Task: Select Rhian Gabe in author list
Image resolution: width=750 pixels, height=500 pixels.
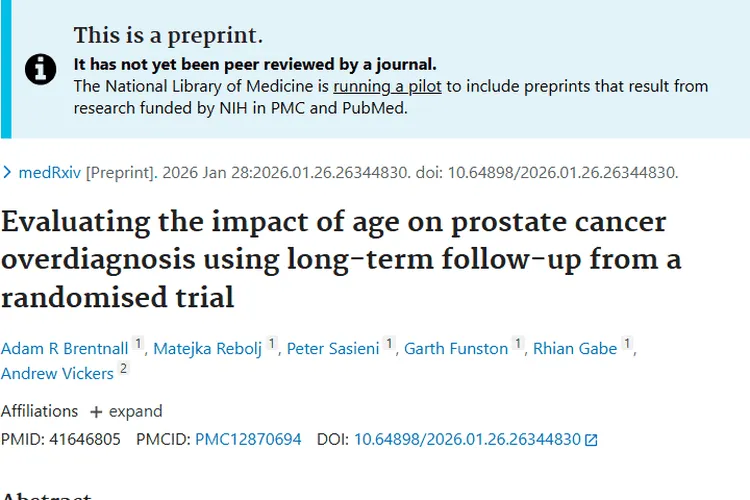Action: (575, 348)
